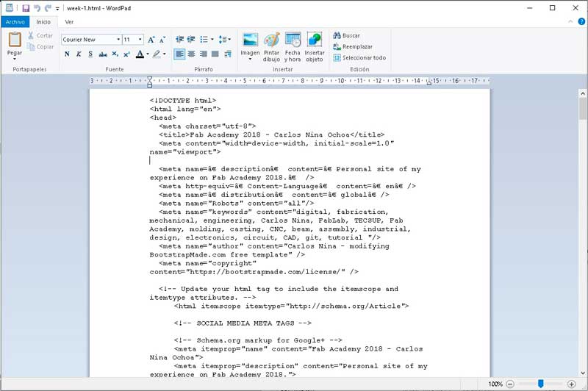This screenshot has height=391, width=588.
Task: Apply the text highlight color pen
Action: (157, 54)
